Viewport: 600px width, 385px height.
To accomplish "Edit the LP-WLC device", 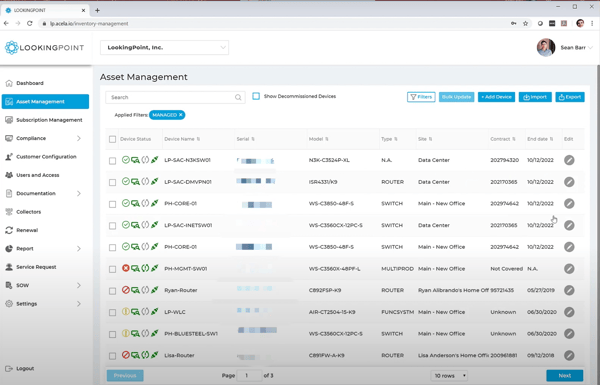I will pos(569,312).
